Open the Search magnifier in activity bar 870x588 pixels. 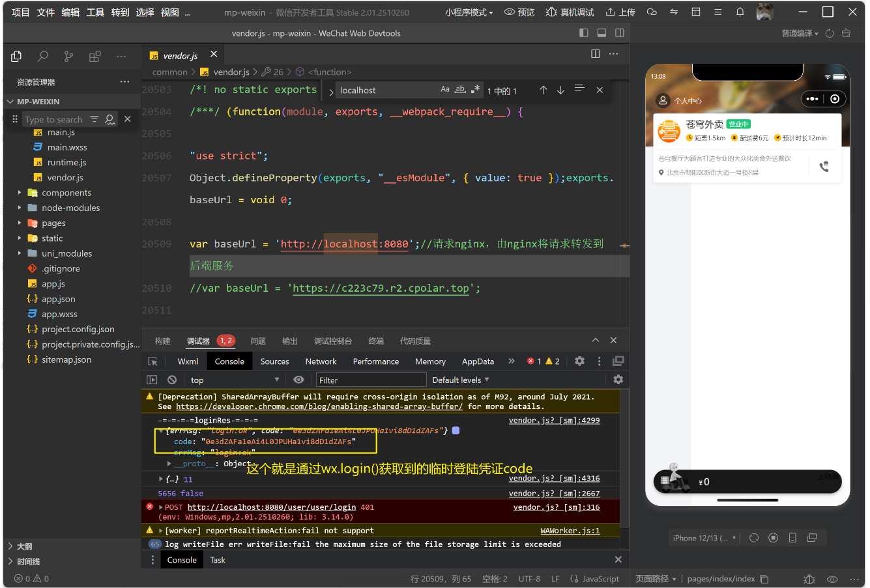43,56
